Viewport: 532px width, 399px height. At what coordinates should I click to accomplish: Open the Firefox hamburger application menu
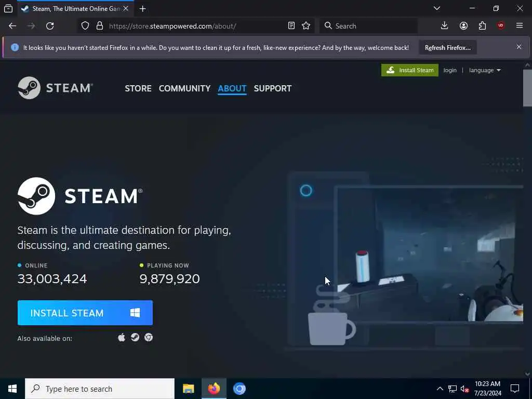pos(520,26)
